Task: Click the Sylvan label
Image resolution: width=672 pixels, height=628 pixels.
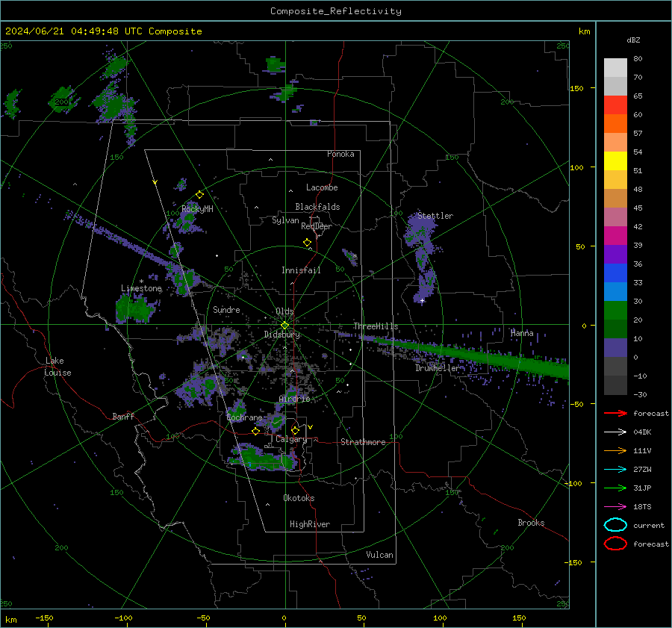Action: (x=285, y=220)
